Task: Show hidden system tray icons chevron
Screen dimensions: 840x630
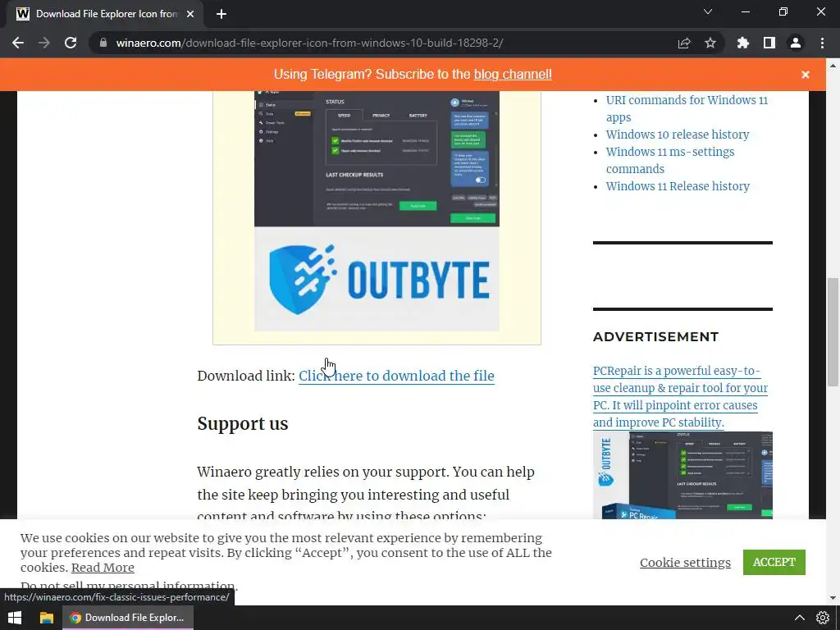Action: pos(799,618)
